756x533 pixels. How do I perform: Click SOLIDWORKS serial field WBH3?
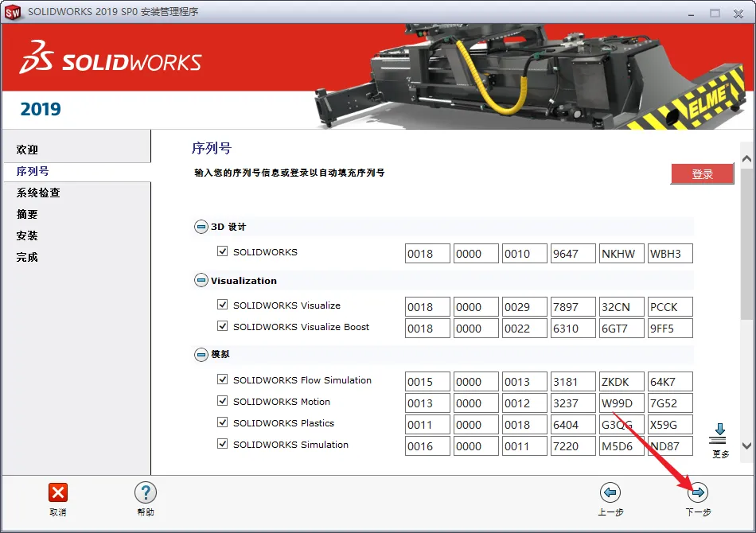pyautogui.click(x=670, y=254)
